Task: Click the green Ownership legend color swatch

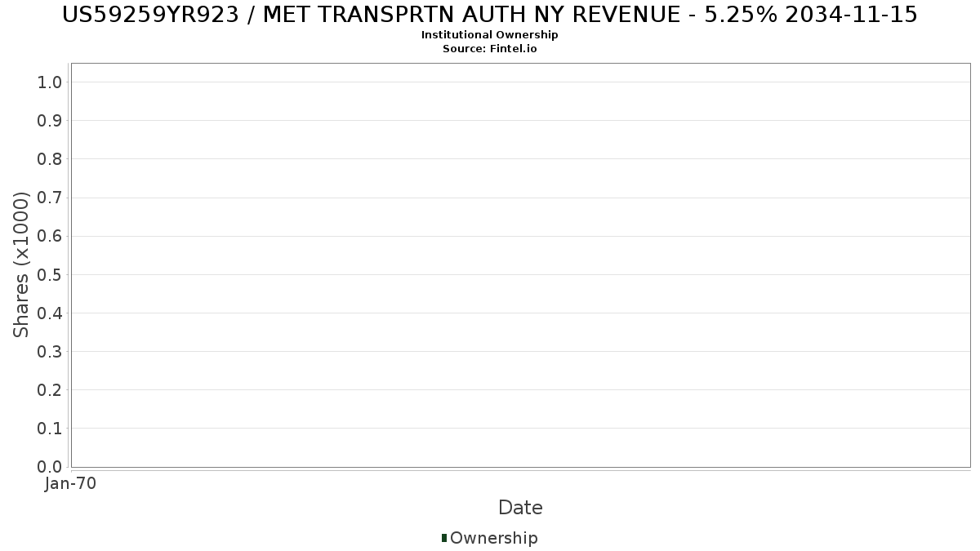Action: point(444,538)
